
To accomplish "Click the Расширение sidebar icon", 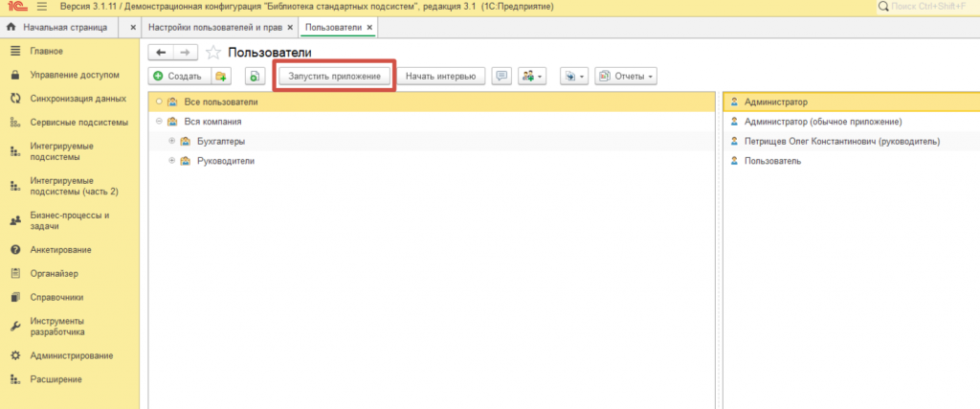I will pos(16,379).
